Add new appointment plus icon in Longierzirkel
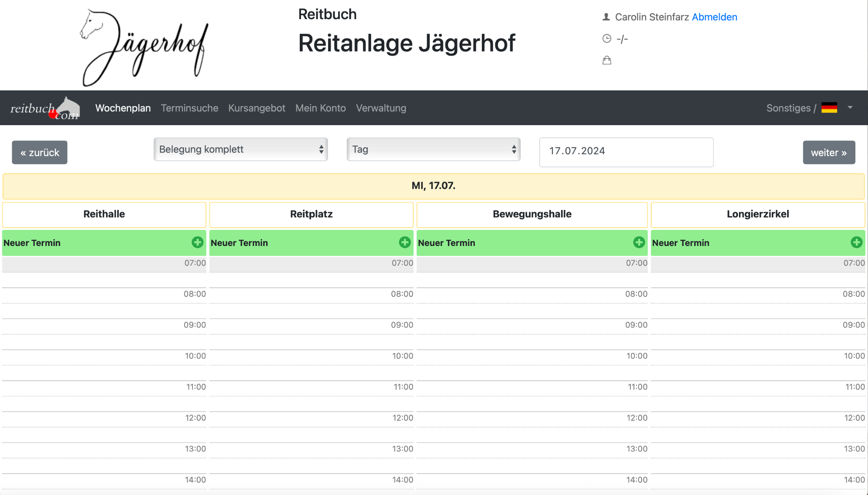This screenshot has height=495, width=868. click(x=856, y=243)
